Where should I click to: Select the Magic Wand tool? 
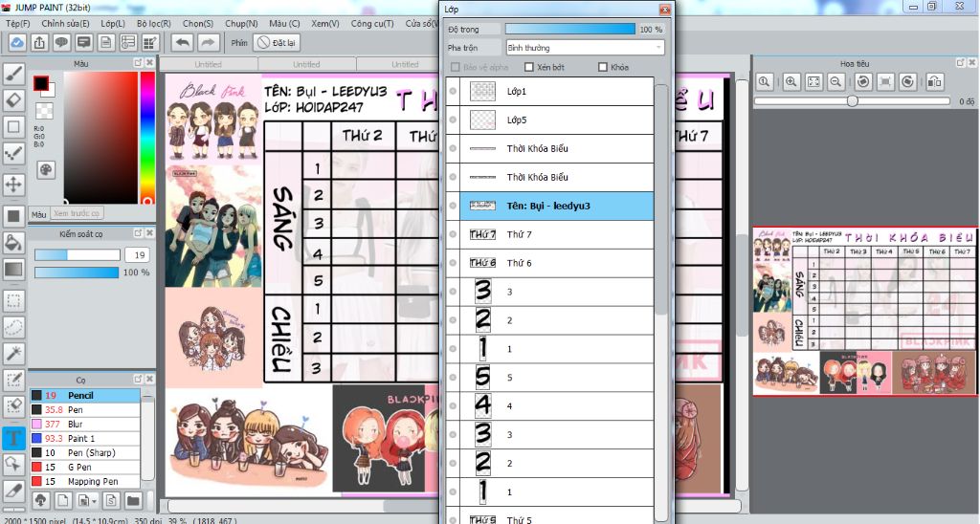point(13,354)
